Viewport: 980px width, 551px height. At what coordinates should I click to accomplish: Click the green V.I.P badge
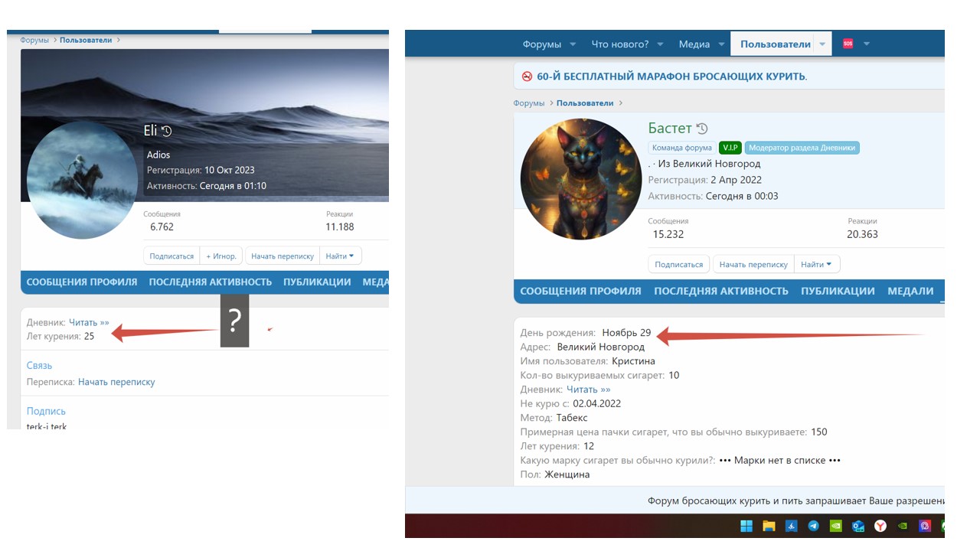[730, 148]
